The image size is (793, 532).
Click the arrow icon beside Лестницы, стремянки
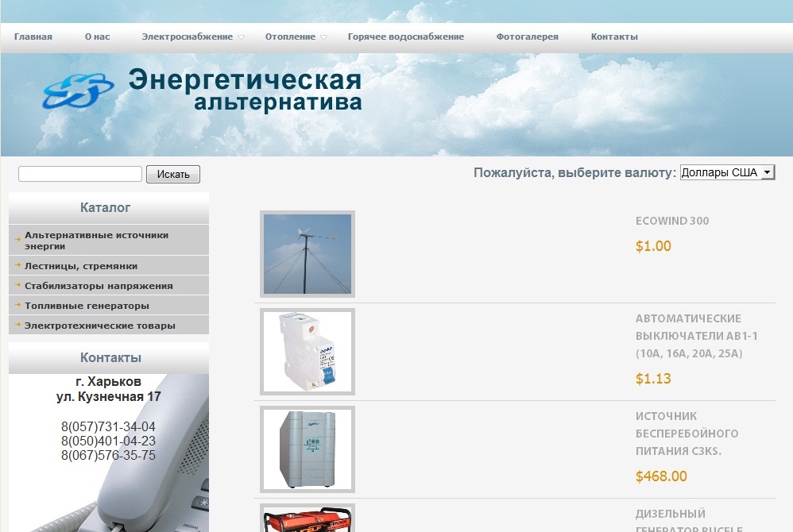click(17, 265)
